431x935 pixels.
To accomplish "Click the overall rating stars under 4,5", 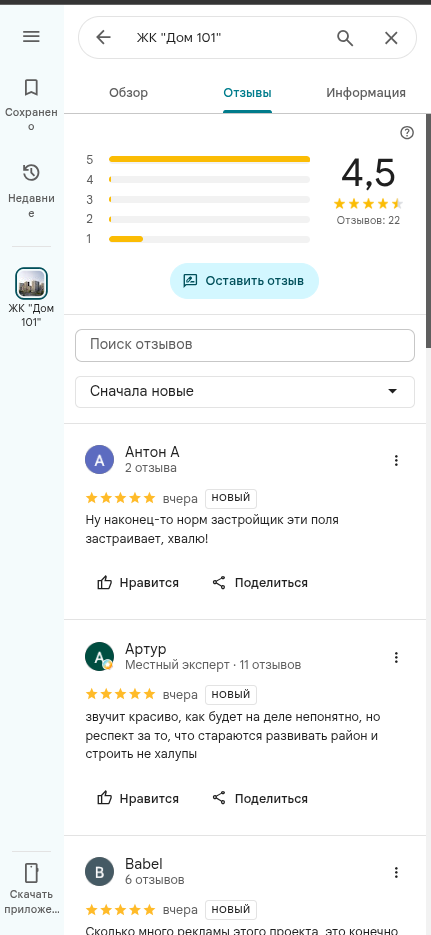I will point(368,204).
